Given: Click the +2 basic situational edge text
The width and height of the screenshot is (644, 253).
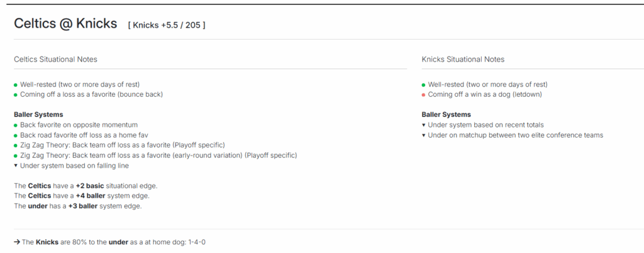Looking at the screenshot, I should [90, 186].
